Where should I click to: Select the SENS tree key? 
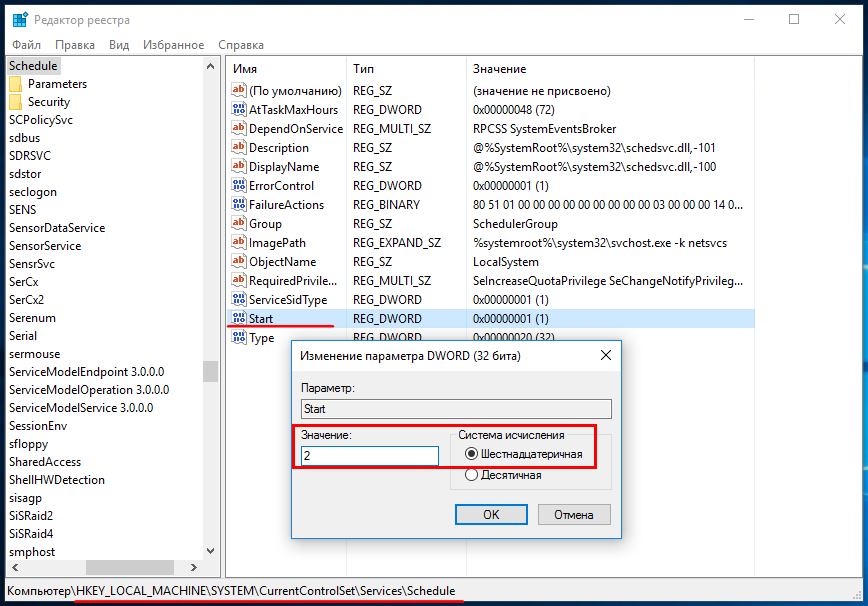coord(23,210)
